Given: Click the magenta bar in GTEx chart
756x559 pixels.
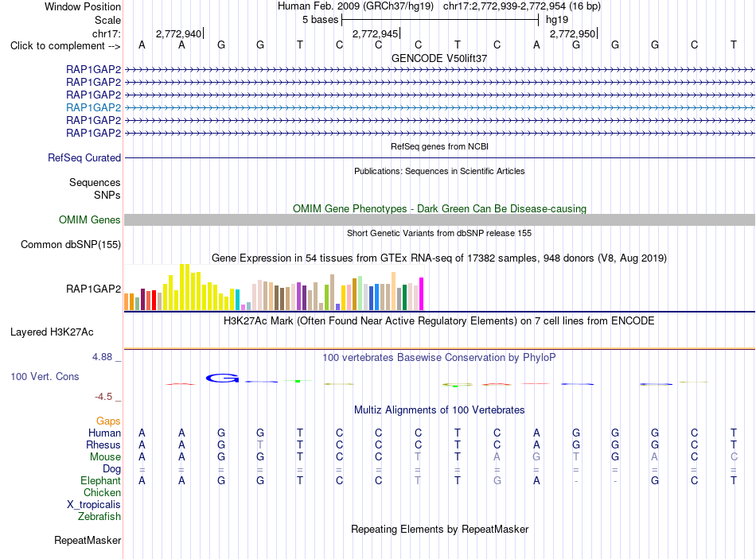Looking at the screenshot, I should click(x=422, y=293).
